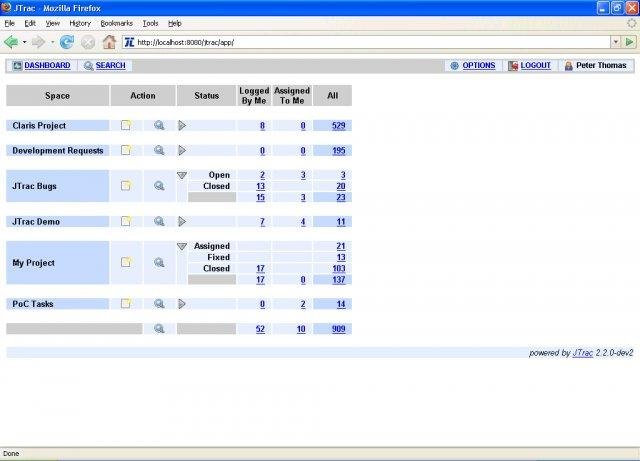Open all 195 Development Requests items

(x=338, y=151)
